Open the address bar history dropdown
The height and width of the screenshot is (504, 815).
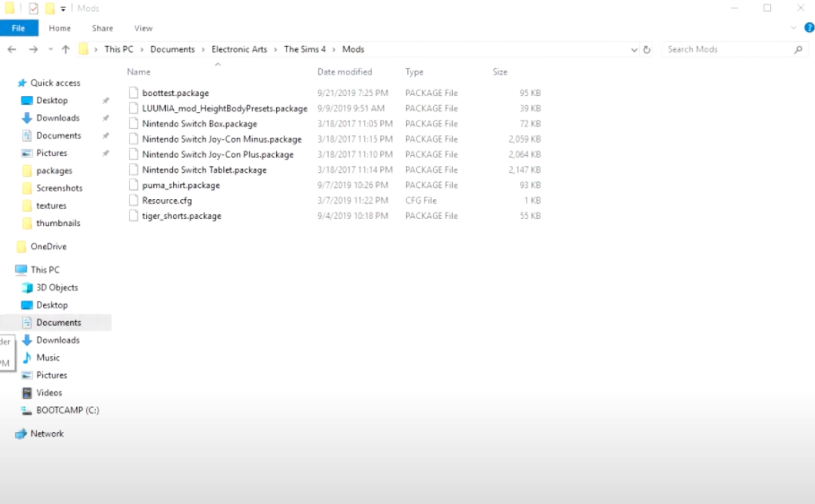636,49
